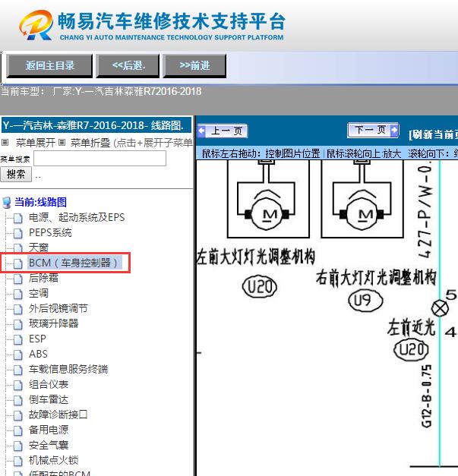Click document icon beside 天窗
Viewport: 458px width, 476px height.
coord(18,248)
